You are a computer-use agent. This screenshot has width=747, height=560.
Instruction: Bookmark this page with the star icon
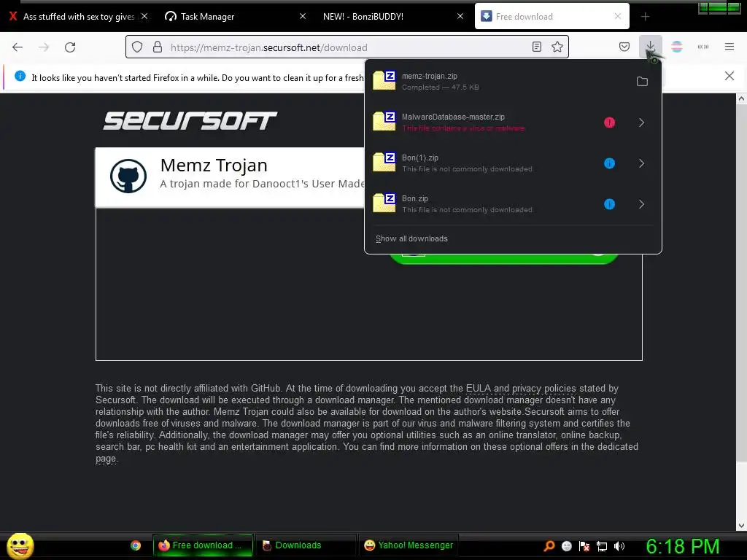pos(557,47)
